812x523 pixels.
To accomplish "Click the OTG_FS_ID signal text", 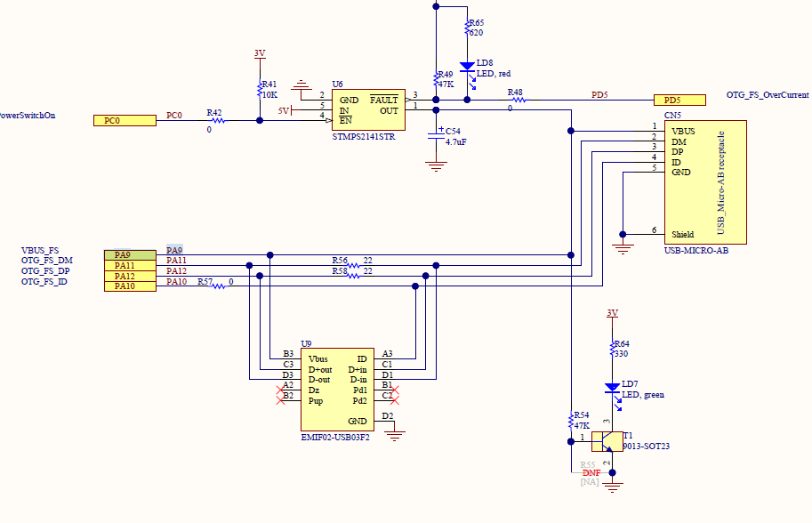I will tap(44, 282).
